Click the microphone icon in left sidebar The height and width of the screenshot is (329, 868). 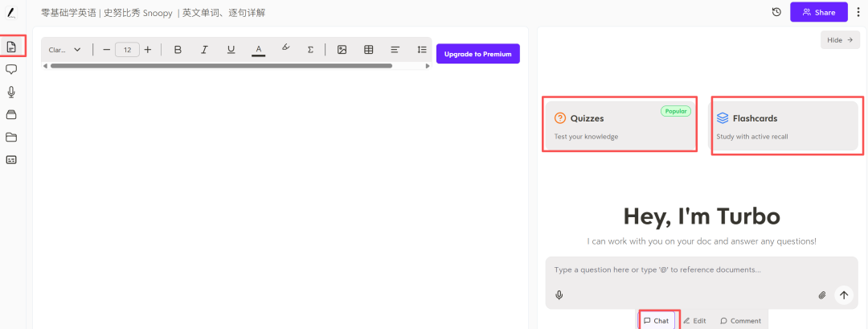(x=11, y=92)
